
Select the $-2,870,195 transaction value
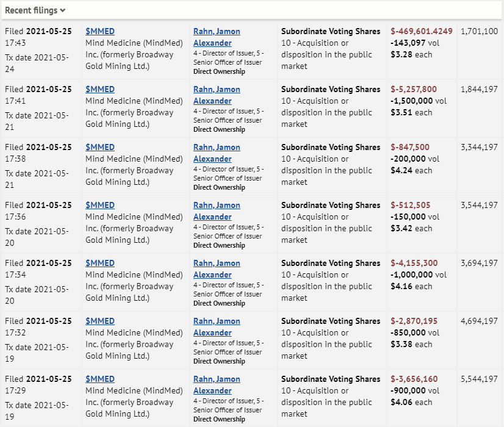tap(414, 321)
